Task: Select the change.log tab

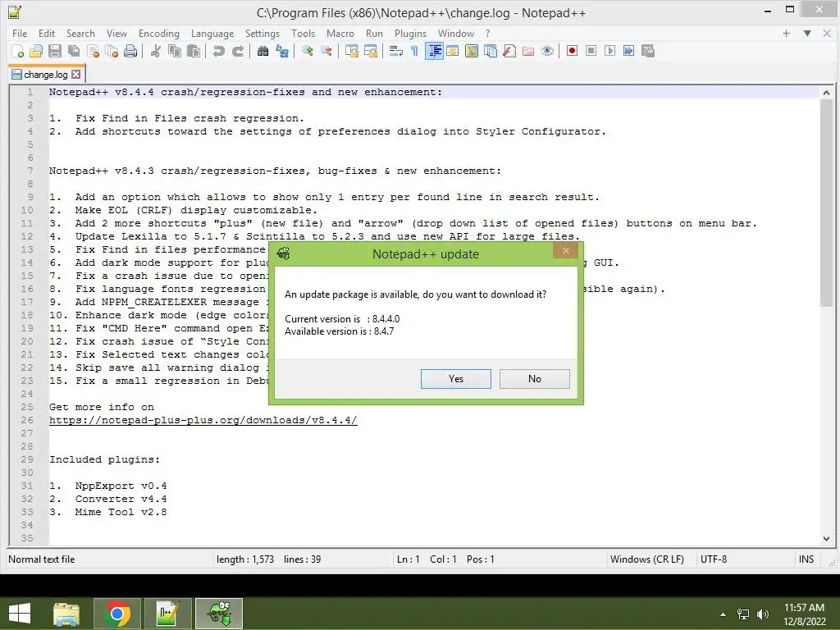Action: (46, 75)
